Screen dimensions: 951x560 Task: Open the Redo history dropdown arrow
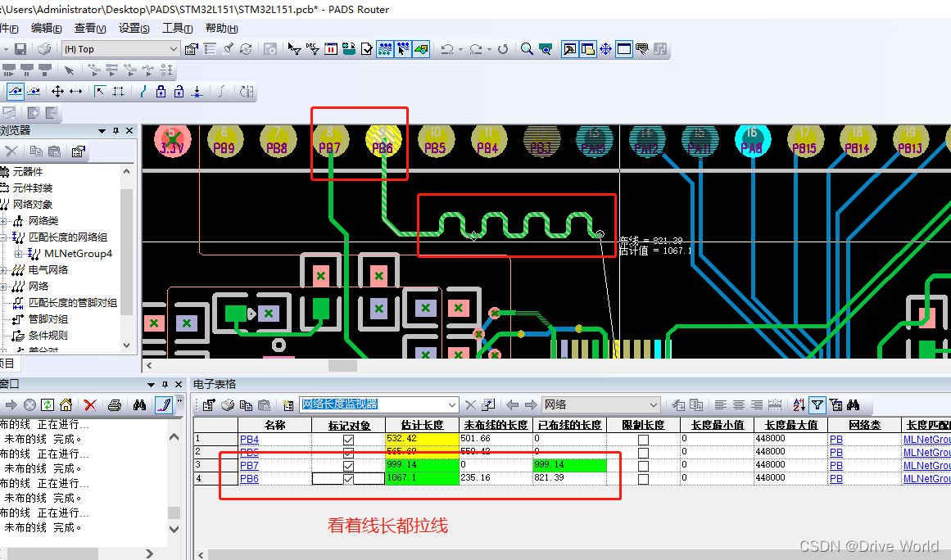pyautogui.click(x=490, y=50)
